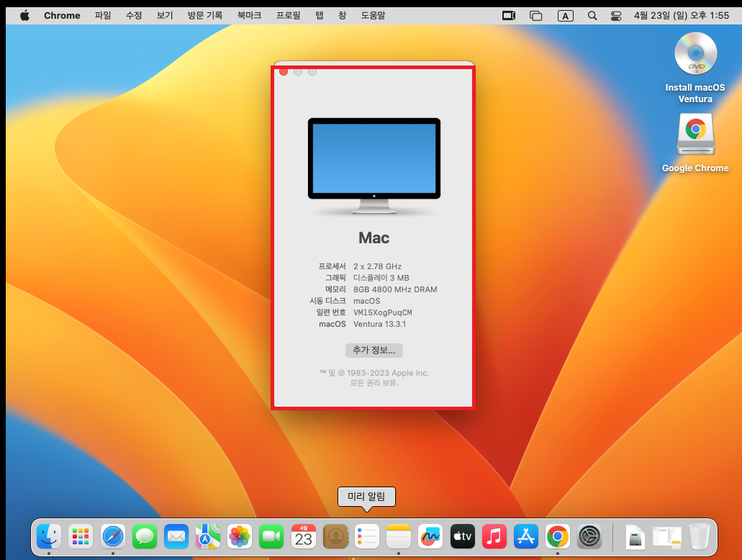Open the 북마크 menu
The width and height of the screenshot is (742, 560).
click(x=250, y=16)
